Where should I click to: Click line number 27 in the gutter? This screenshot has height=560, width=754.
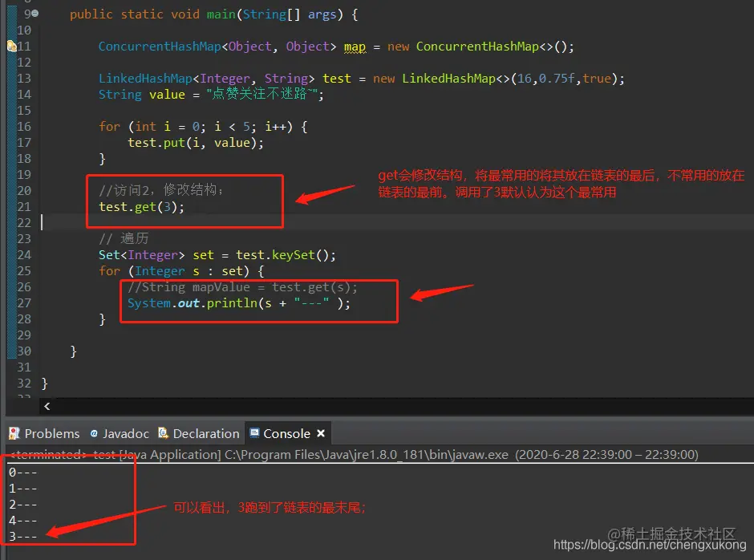click(x=24, y=303)
